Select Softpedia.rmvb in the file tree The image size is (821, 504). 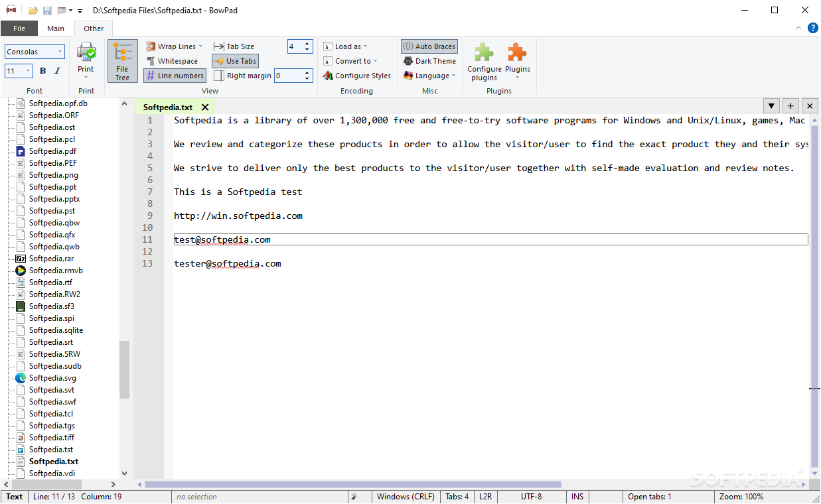pos(56,271)
